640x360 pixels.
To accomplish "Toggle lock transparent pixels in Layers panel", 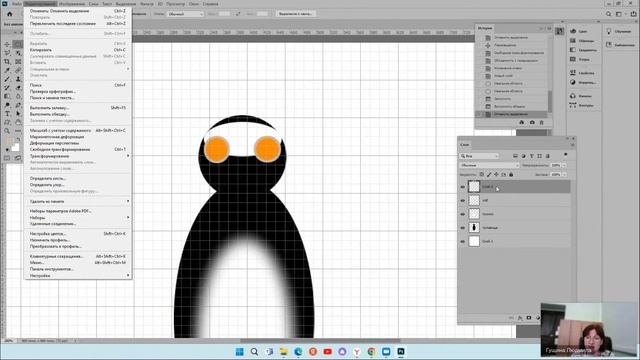I will (x=482, y=175).
